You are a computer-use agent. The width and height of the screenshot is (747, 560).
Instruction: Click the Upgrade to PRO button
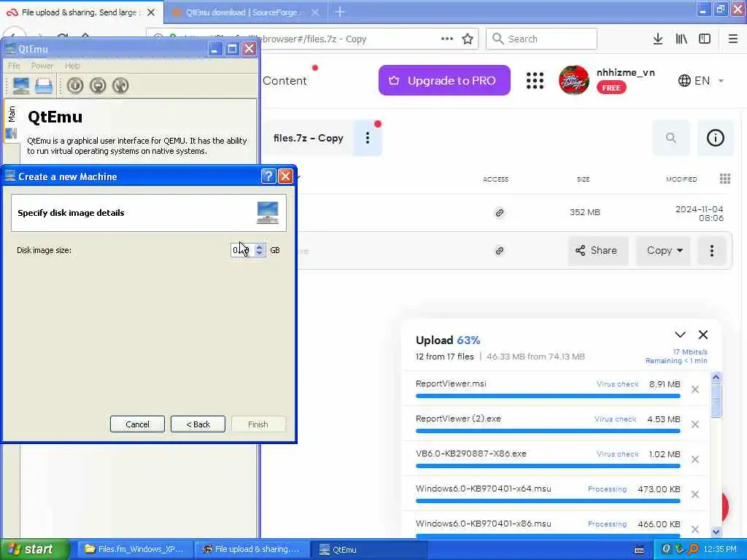point(444,80)
